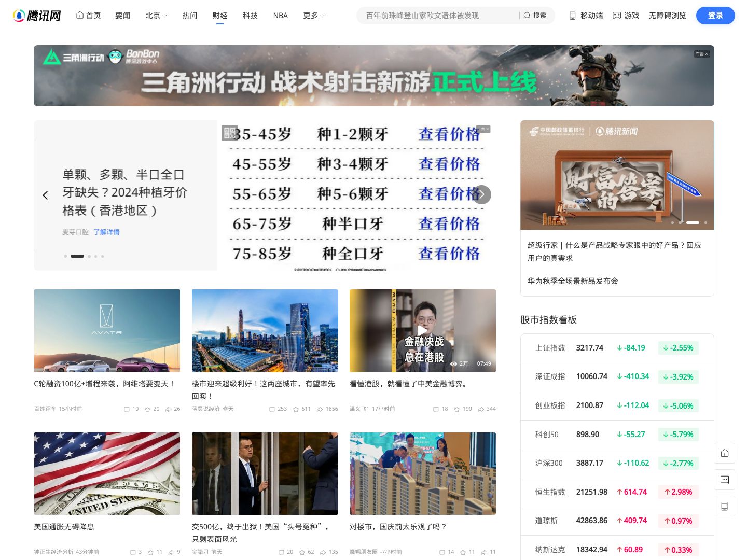Open 楼市迎来超级利好 article title
The height and width of the screenshot is (560, 747).
(x=264, y=390)
